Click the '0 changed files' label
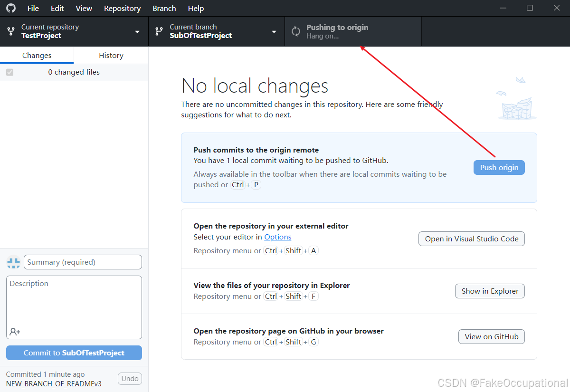 pyautogui.click(x=74, y=72)
